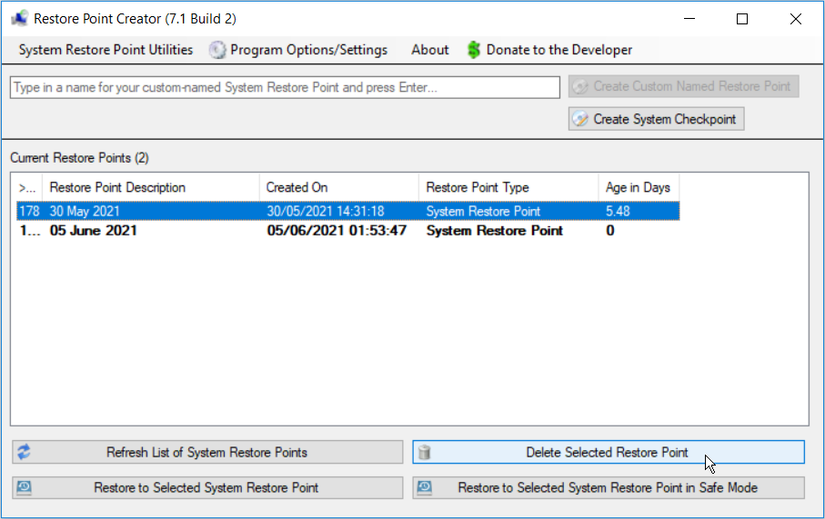Click the disc icon on Create System Checkpoint

click(x=580, y=119)
